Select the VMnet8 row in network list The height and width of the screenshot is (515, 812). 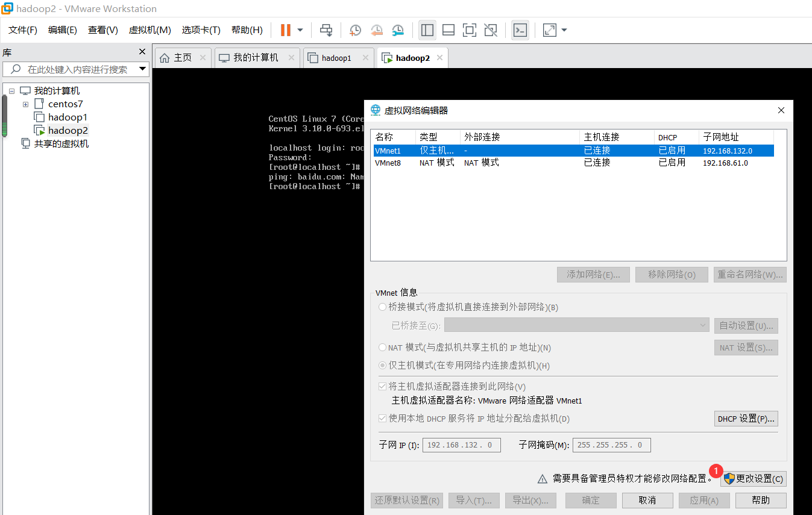573,163
